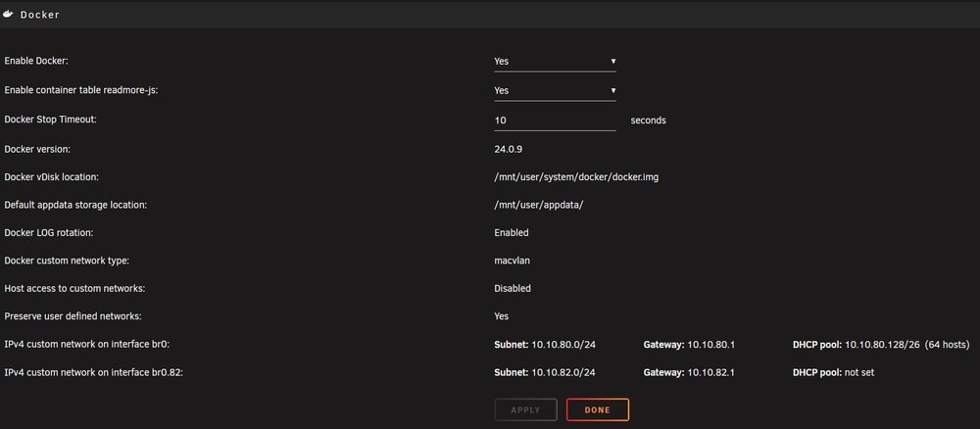This screenshot has height=429, width=980.
Task: Click the version value 24.0.9
Action: (508, 149)
